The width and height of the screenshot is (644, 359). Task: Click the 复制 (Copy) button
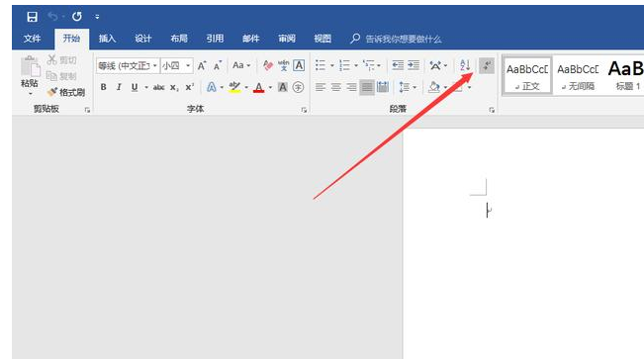[x=62, y=76]
